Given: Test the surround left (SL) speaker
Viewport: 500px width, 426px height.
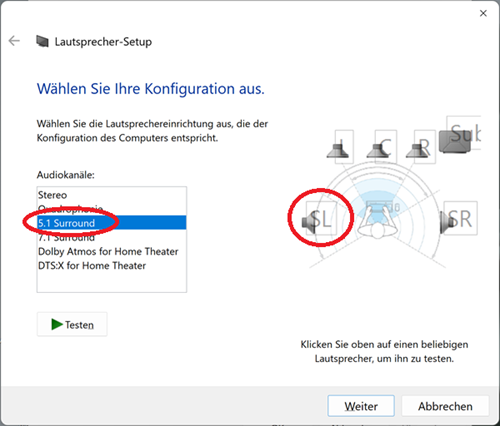Looking at the screenshot, I should [x=319, y=219].
